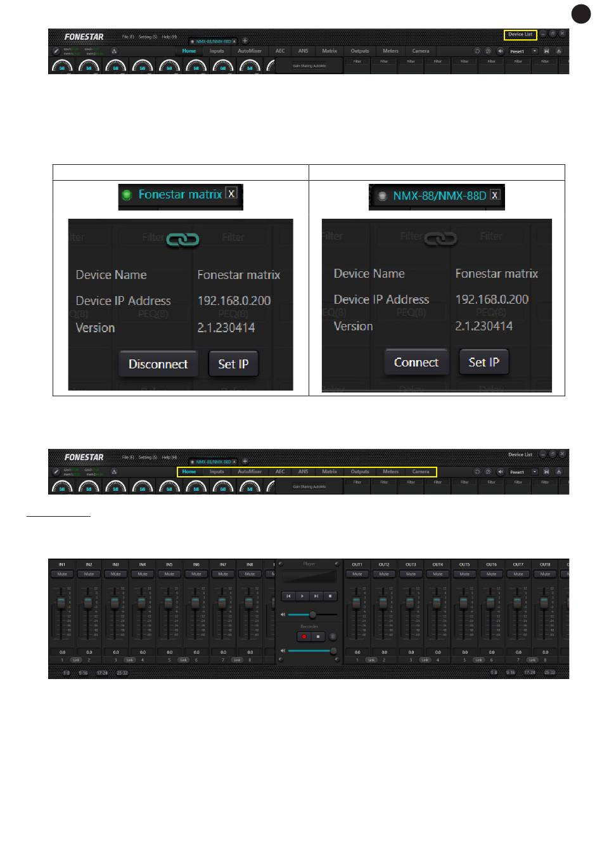Mute output channel OUT1

tap(357, 574)
